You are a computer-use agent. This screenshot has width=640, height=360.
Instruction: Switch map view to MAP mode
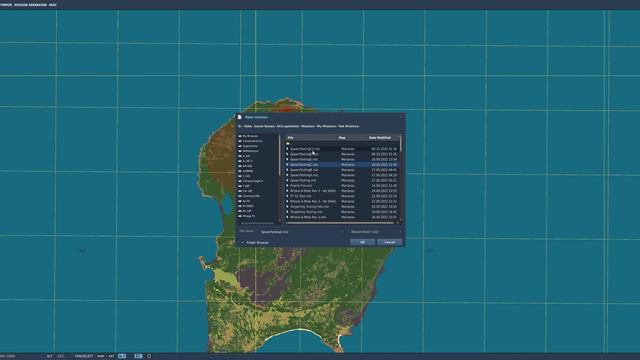[x=100, y=356]
